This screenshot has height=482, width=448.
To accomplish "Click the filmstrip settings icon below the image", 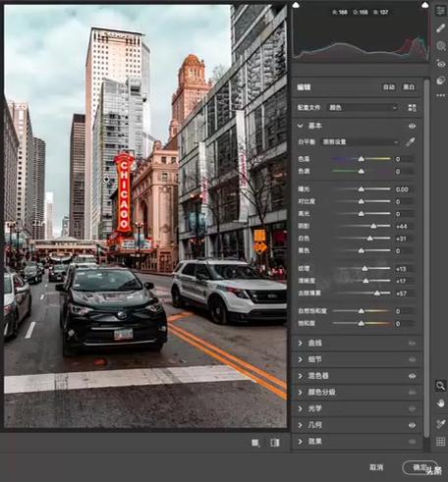I will 255,443.
